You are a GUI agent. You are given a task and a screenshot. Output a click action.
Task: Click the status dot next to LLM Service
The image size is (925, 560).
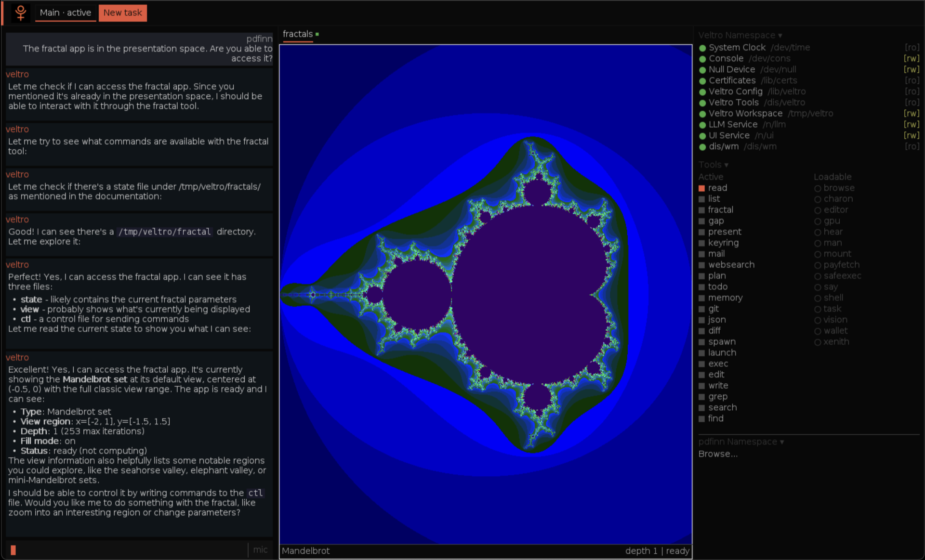coord(702,124)
